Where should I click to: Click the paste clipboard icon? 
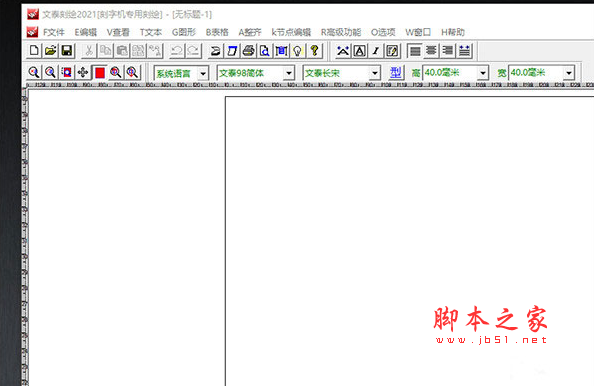coord(122,50)
